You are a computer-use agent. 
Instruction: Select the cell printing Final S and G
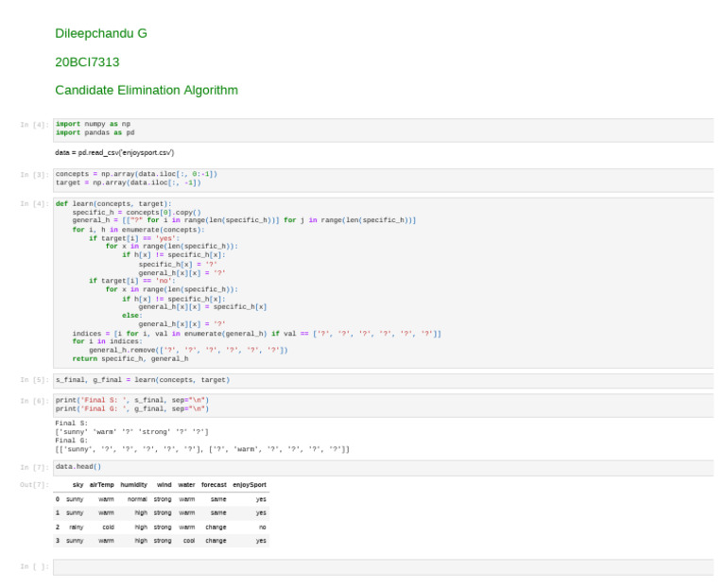pyautogui.click(x=382, y=405)
